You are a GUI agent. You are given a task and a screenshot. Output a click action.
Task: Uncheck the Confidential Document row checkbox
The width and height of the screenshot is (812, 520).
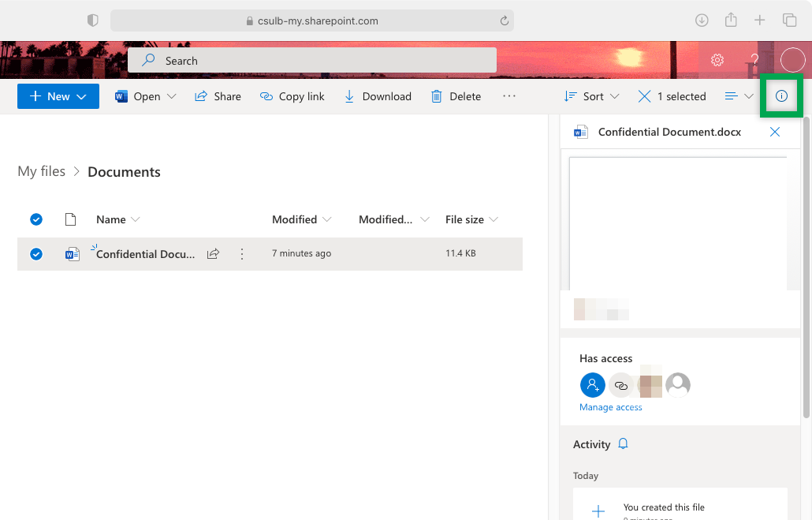35,253
